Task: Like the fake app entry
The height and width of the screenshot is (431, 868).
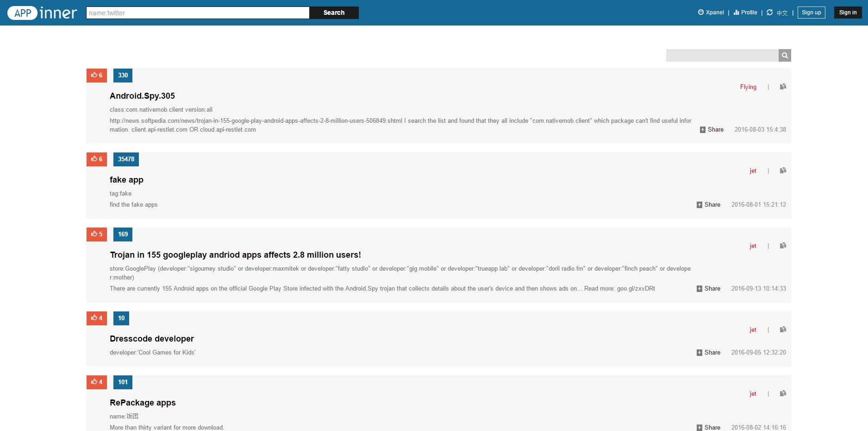Action: (x=97, y=159)
